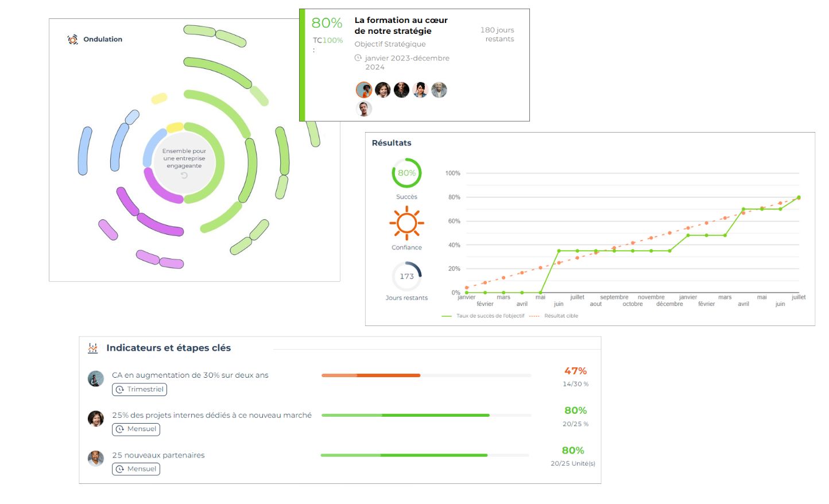
Task: Click the 80% Succès circular gauge
Action: click(406, 173)
